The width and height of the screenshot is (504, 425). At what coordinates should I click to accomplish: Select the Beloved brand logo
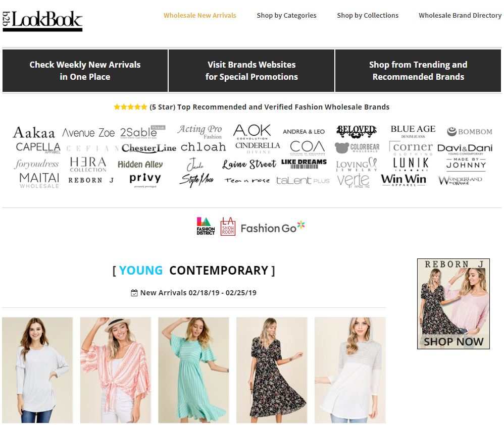pyautogui.click(x=357, y=131)
